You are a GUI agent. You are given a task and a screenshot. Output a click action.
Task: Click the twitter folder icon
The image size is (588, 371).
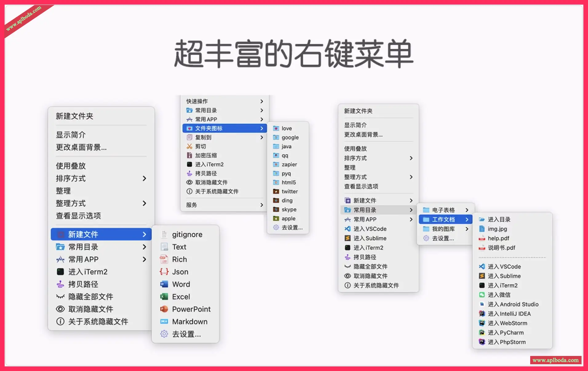pyautogui.click(x=276, y=191)
